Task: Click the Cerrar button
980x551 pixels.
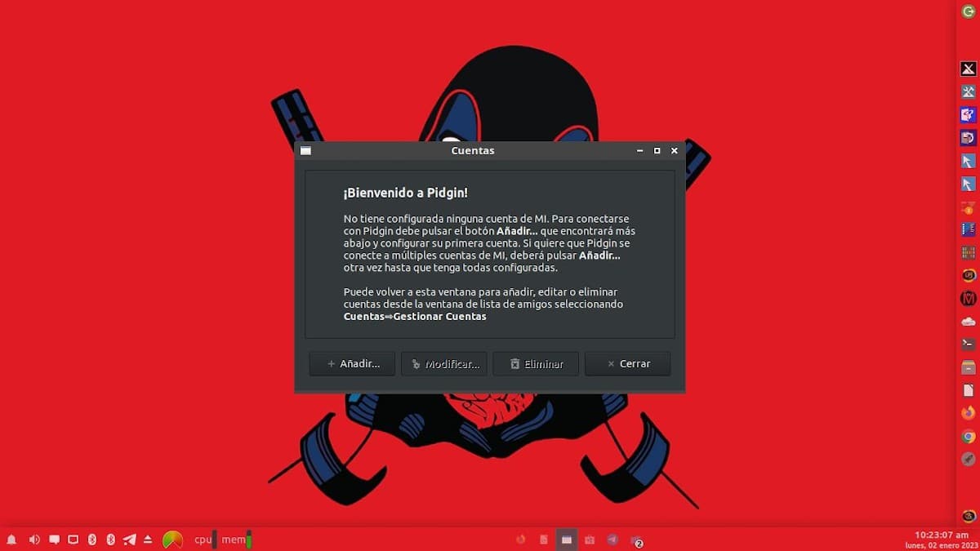Action: 627,363
